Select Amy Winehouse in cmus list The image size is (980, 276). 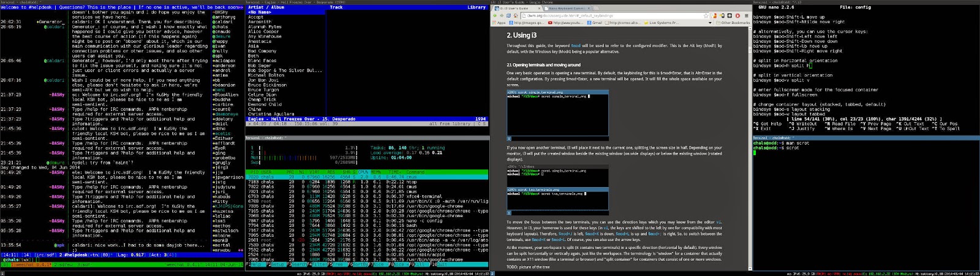(265, 37)
